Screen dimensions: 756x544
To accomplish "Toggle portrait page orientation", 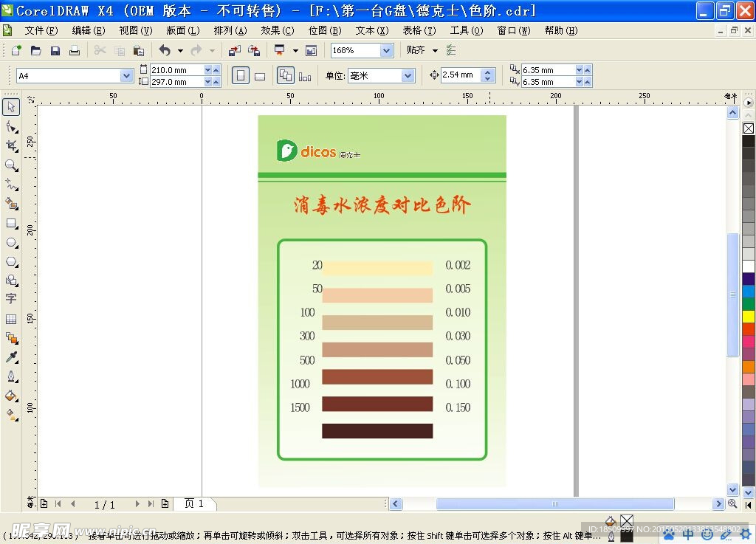I will point(240,75).
